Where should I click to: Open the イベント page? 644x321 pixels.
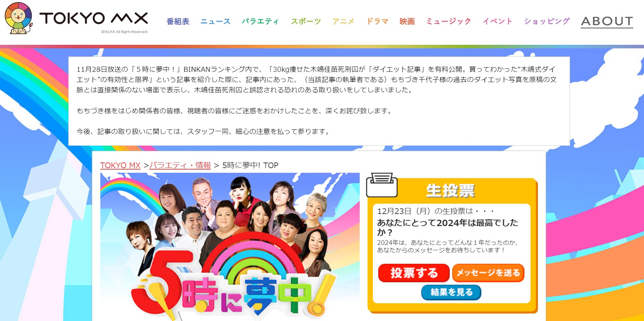[x=497, y=21]
